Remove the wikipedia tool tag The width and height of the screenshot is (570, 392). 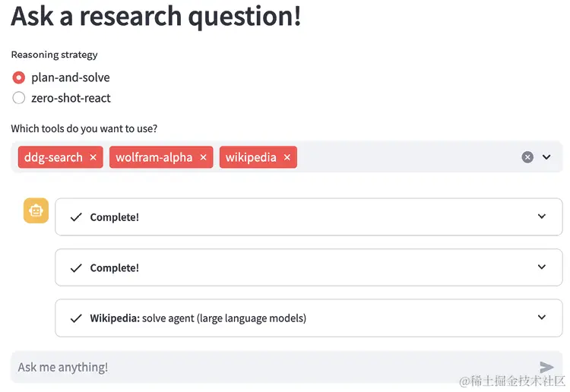click(287, 157)
